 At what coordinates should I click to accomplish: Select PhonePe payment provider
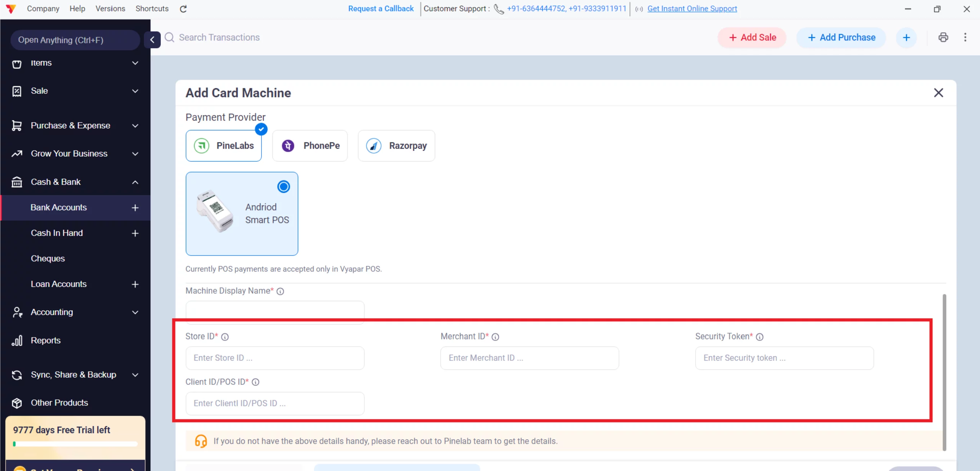310,146
